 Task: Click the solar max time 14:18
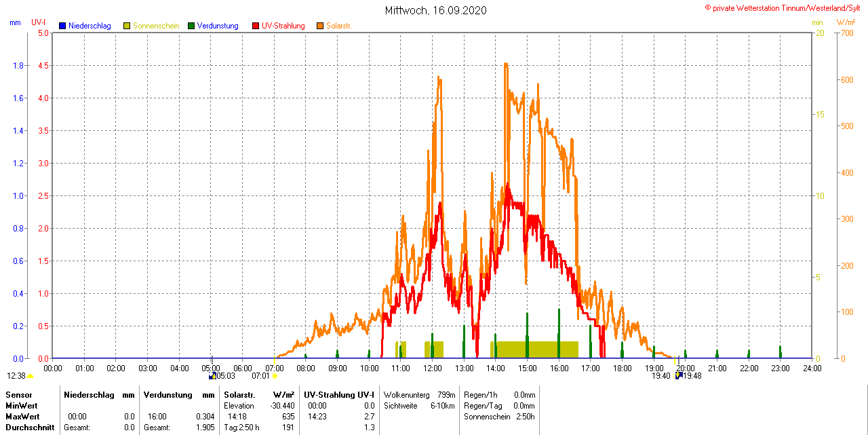click(x=237, y=416)
